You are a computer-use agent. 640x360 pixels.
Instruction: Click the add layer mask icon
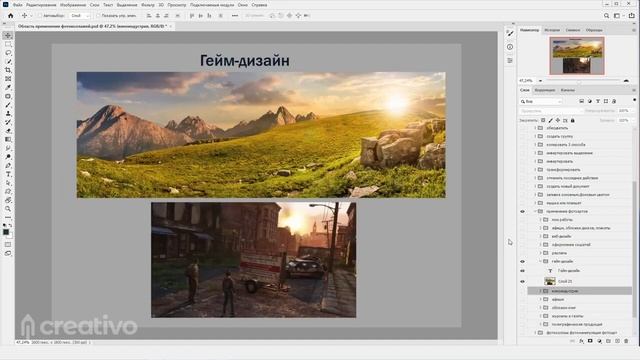pyautogui.click(x=590, y=341)
